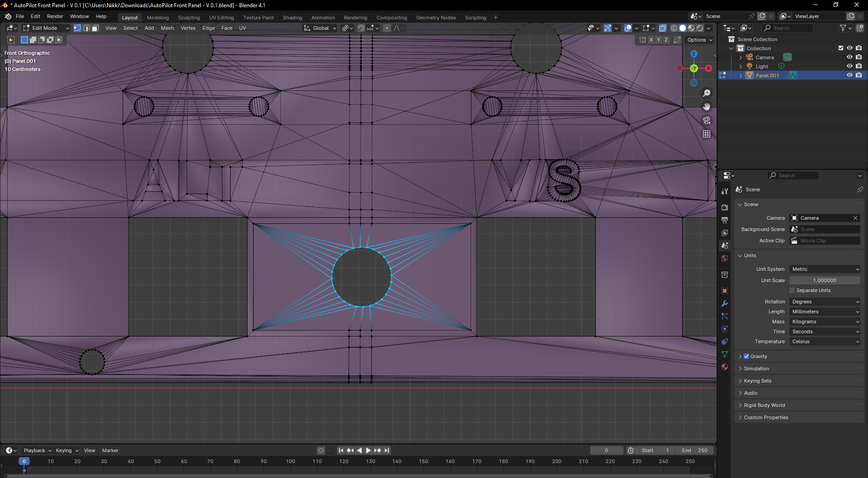Jump to the end frame
This screenshot has height=478, width=868.
(387, 450)
